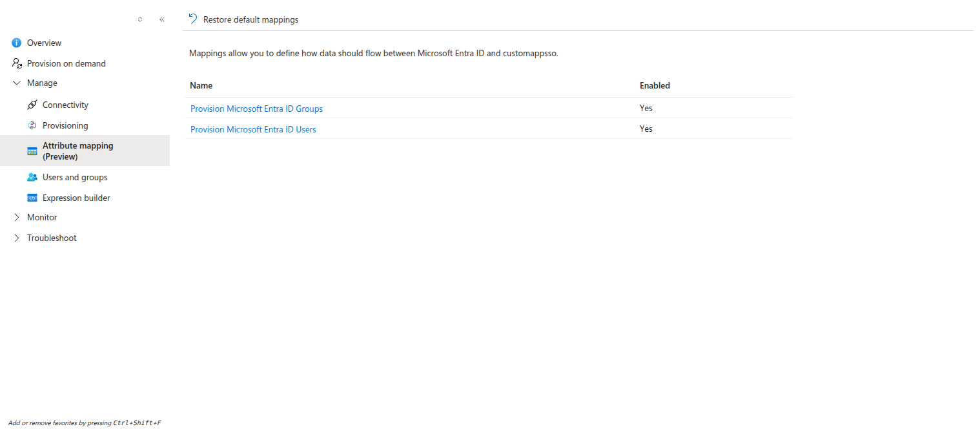Click the mappings description text

(x=373, y=53)
